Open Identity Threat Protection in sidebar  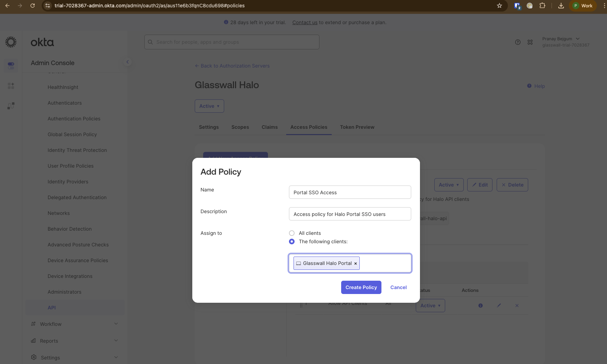tap(77, 150)
